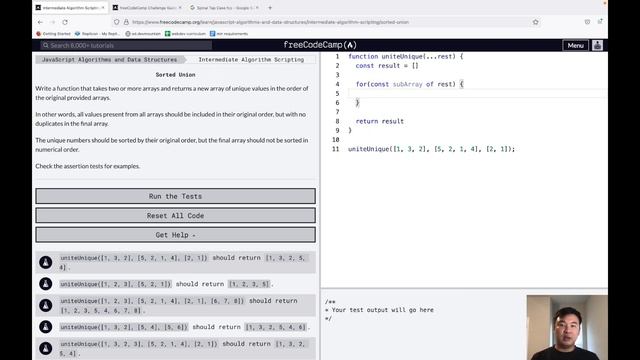The image size is (640, 360).
Task: Click the padlock site security icon
Action: point(126,22)
